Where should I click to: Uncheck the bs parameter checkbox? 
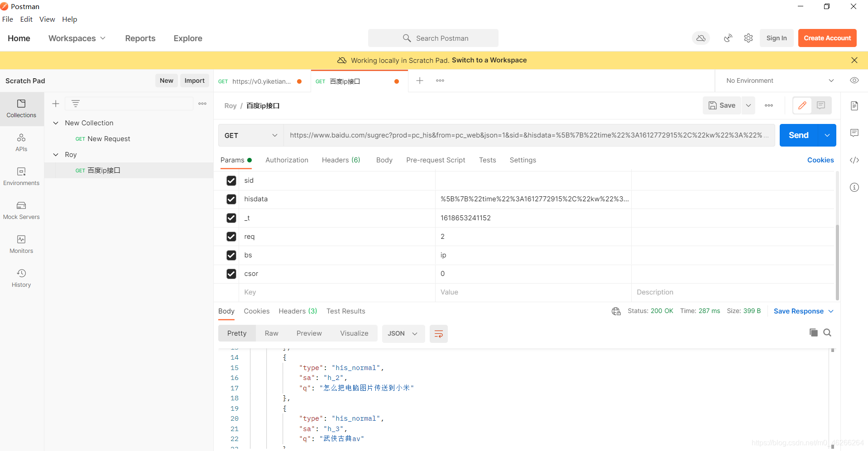pos(231,255)
